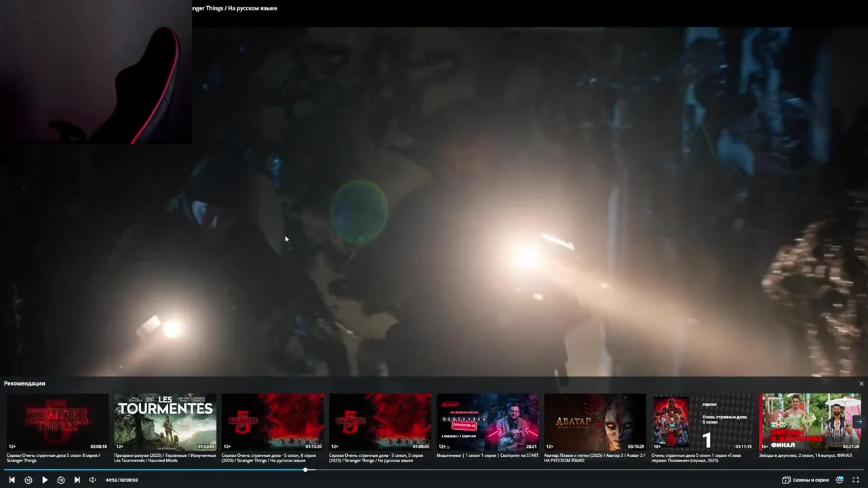868x488 pixels.
Task: Open the Аватар: Пламя и пепел thumbnail
Action: click(x=595, y=422)
